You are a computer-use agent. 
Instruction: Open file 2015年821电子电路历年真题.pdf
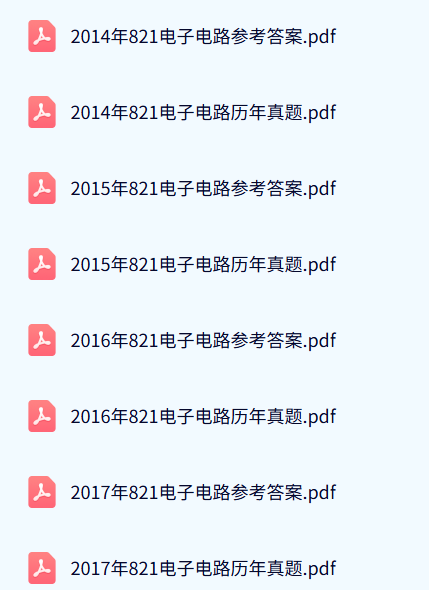coord(203,265)
